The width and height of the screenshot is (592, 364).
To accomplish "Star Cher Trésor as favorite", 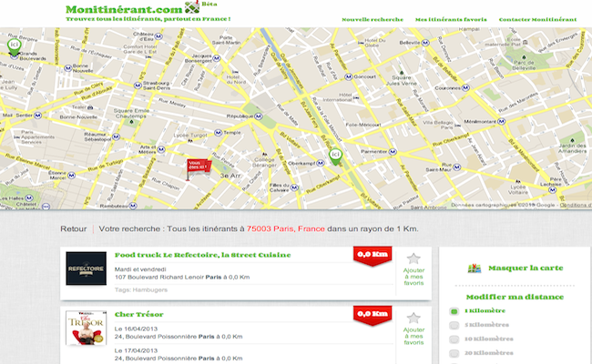I will coord(413,318).
